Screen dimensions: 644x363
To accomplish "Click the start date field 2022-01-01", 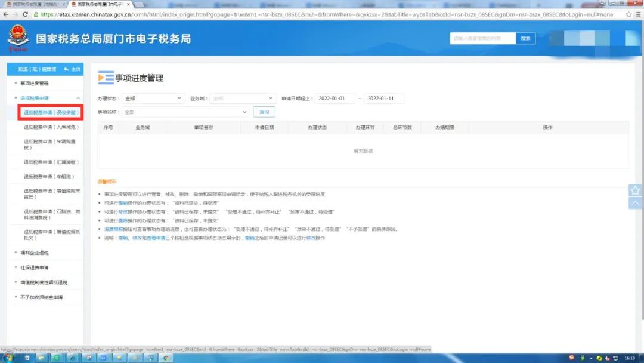I will (335, 99).
